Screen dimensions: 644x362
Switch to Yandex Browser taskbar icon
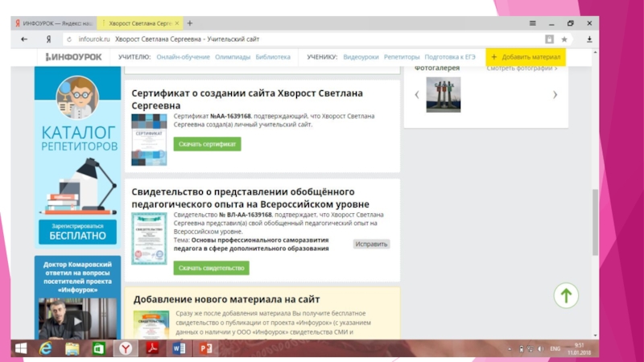[x=126, y=348]
